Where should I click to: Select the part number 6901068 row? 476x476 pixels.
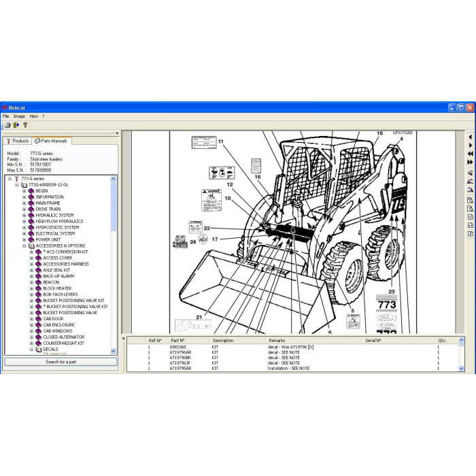pos(293,347)
